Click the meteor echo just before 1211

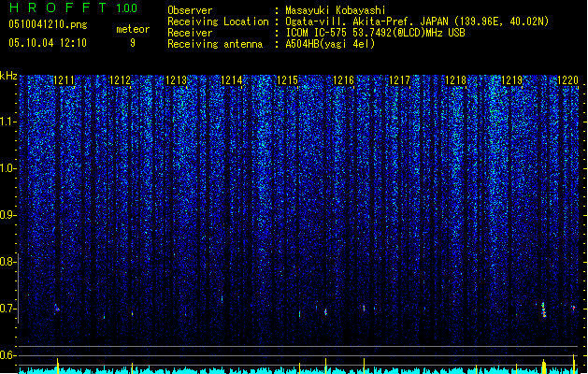pyautogui.click(x=57, y=309)
